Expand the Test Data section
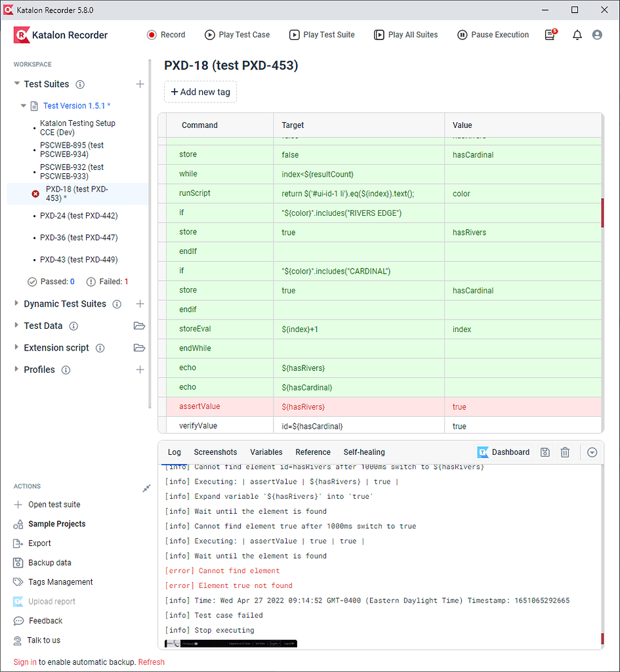The image size is (620, 672). point(16,325)
